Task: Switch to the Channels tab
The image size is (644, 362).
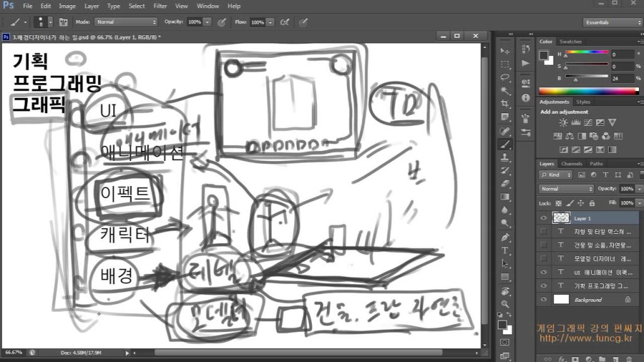Action: [572, 163]
